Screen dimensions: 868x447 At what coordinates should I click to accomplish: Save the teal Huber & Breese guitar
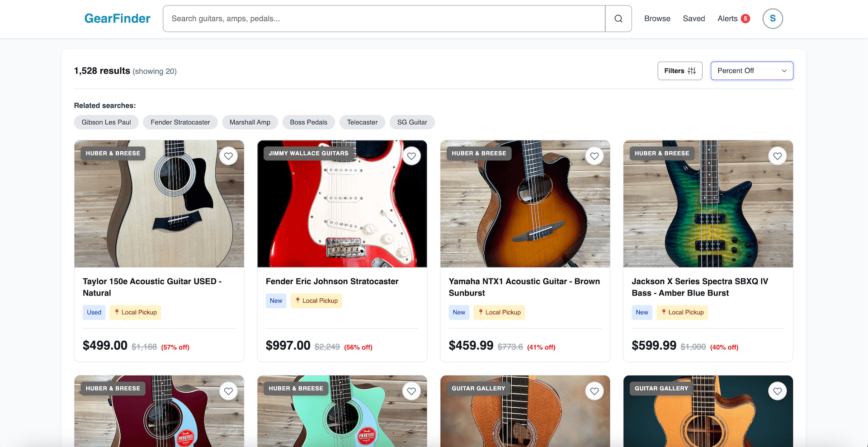(411, 391)
